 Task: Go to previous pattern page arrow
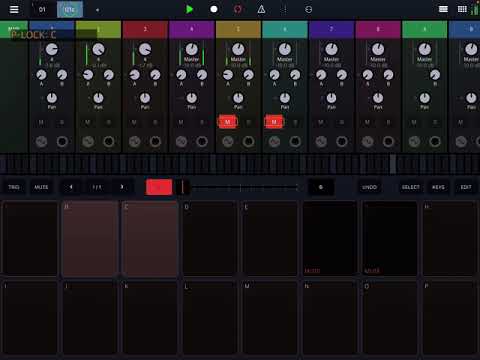point(71,187)
